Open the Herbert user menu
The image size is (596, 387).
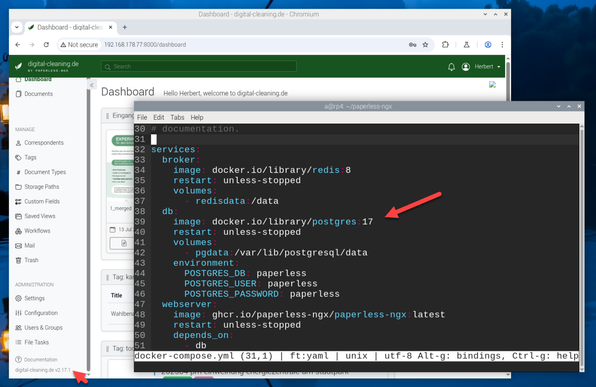click(x=481, y=67)
